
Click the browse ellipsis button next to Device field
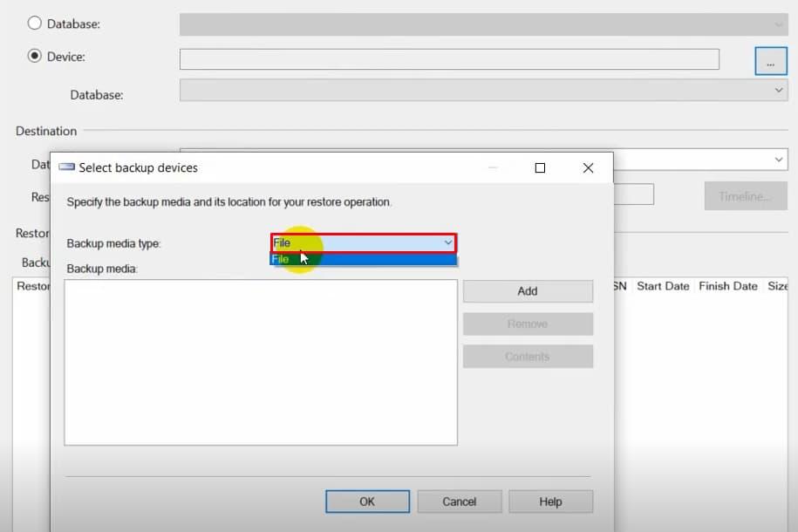769,59
